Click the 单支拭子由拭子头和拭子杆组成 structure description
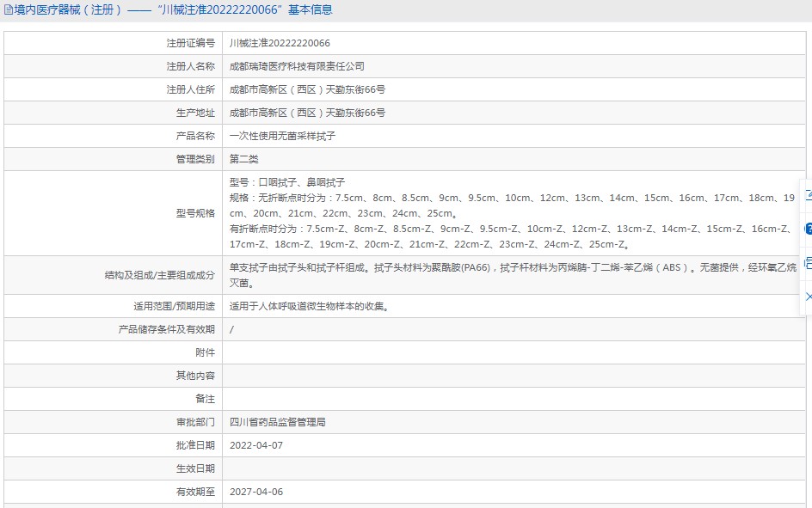This screenshot has width=812, height=508. pos(514,275)
